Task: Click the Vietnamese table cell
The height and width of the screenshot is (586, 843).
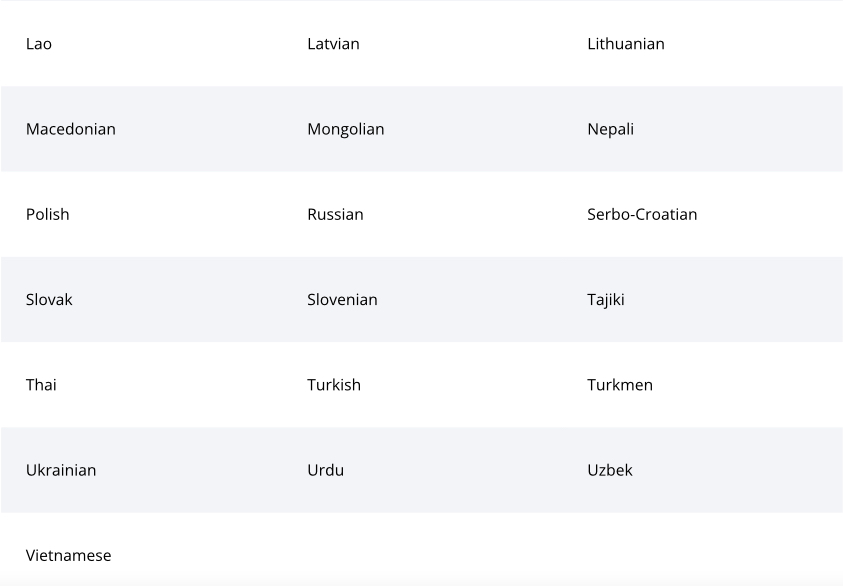Action: coord(68,555)
